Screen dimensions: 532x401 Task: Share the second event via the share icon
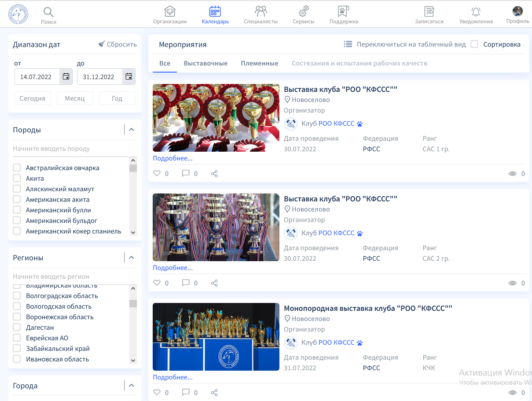(214, 283)
